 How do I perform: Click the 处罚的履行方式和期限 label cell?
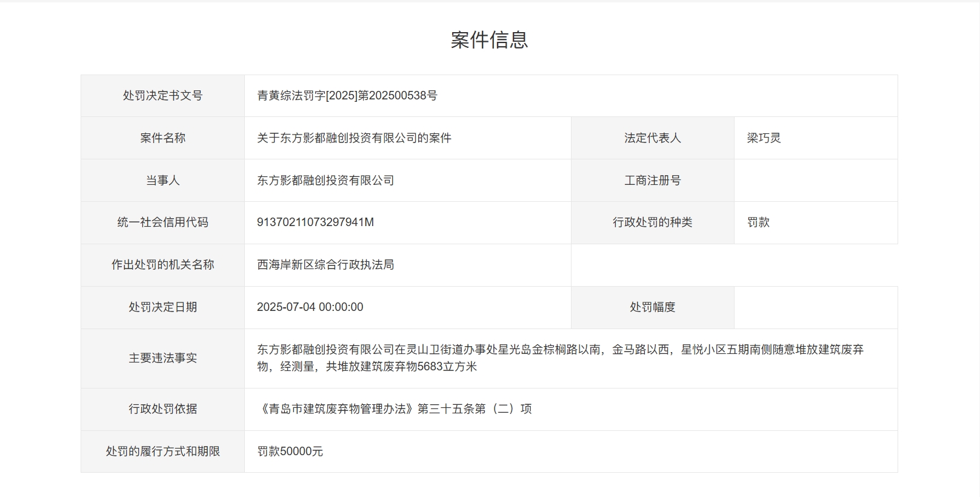162,452
